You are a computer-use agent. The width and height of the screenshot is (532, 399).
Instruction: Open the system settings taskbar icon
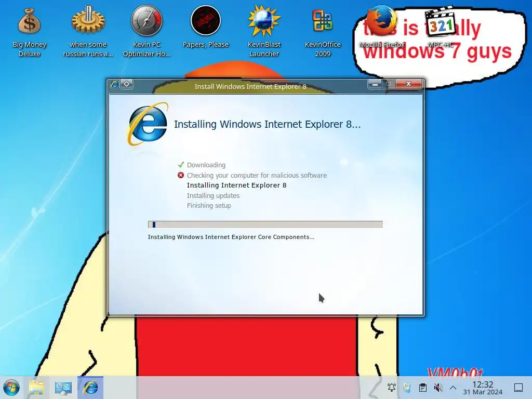[x=63, y=388]
